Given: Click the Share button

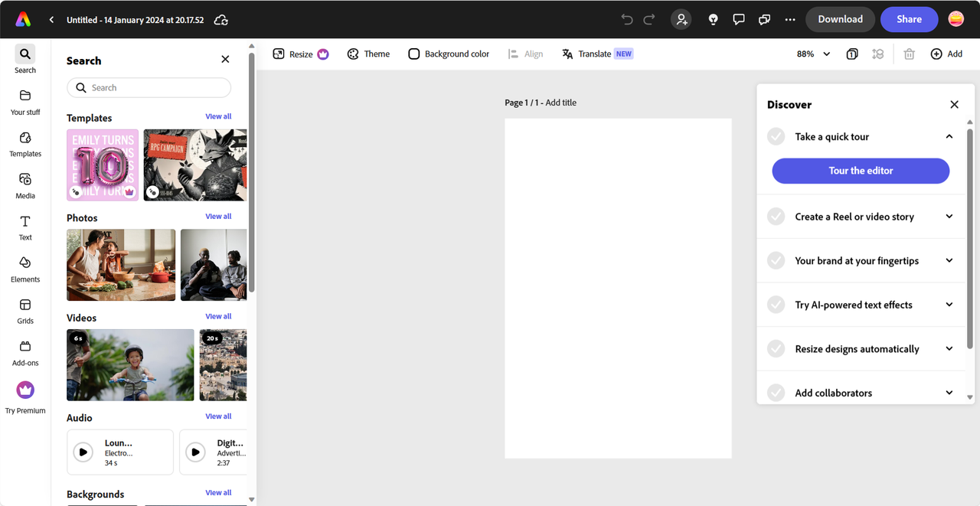Looking at the screenshot, I should (909, 19).
